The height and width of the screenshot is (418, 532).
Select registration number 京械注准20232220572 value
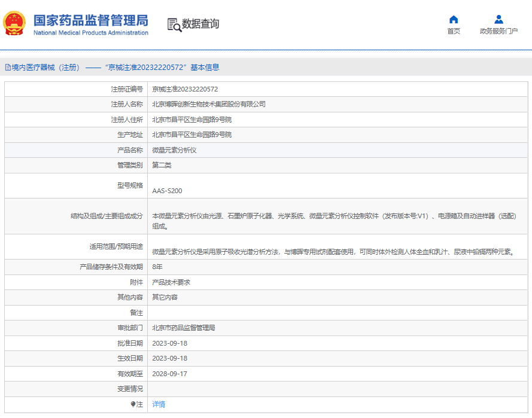coord(185,89)
